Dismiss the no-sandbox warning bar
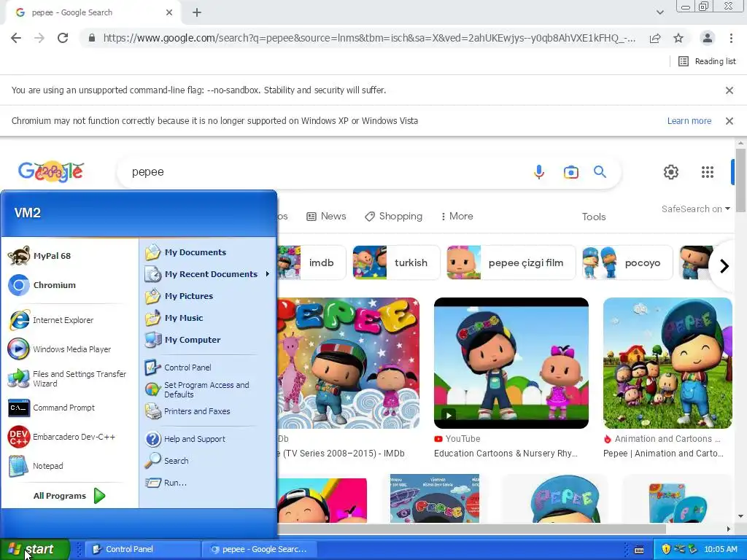 (729, 90)
